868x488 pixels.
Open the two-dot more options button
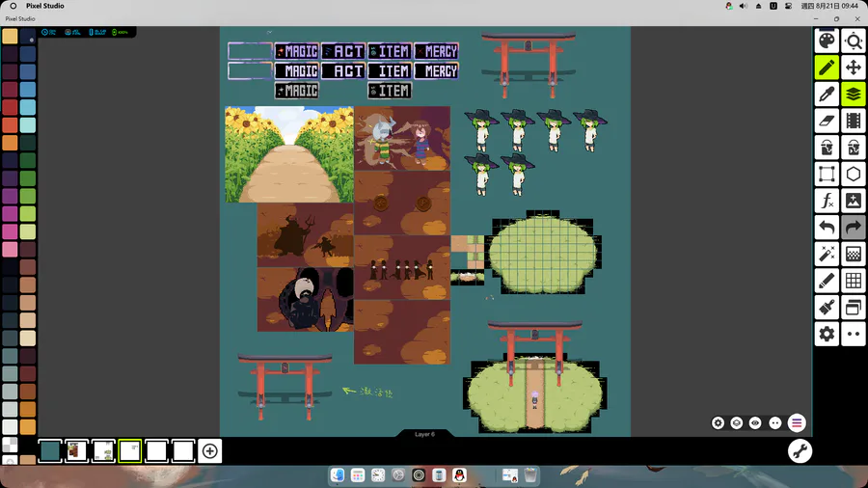point(854,334)
